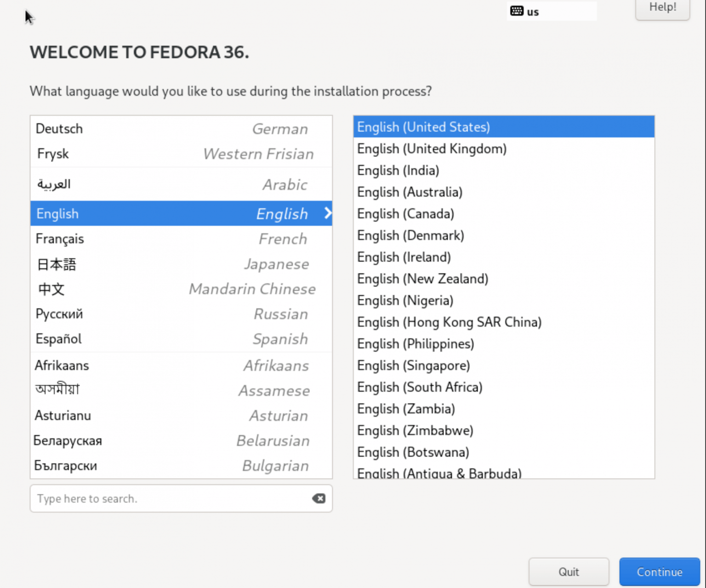This screenshot has width=706, height=588.
Task: Click the Quit button
Action: click(x=569, y=571)
